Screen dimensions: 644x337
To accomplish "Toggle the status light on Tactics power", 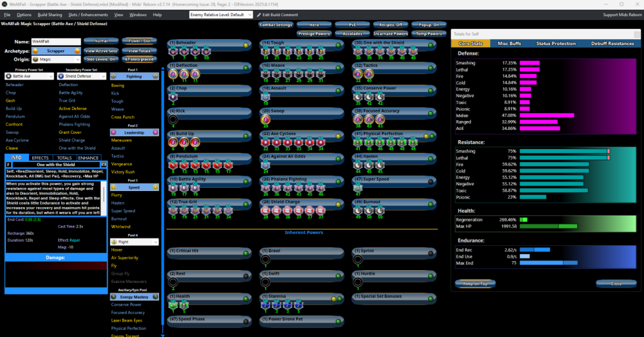I will pyautogui.click(x=431, y=67).
